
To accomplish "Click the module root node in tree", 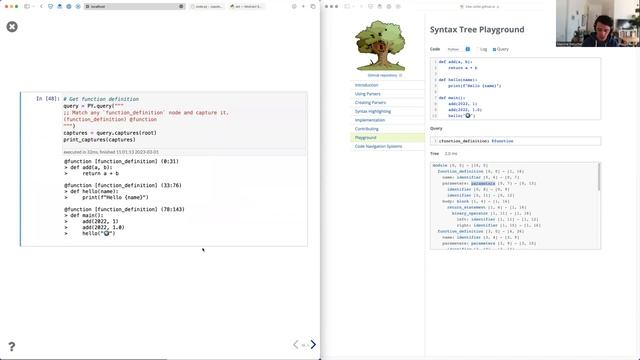I will coord(440,165).
